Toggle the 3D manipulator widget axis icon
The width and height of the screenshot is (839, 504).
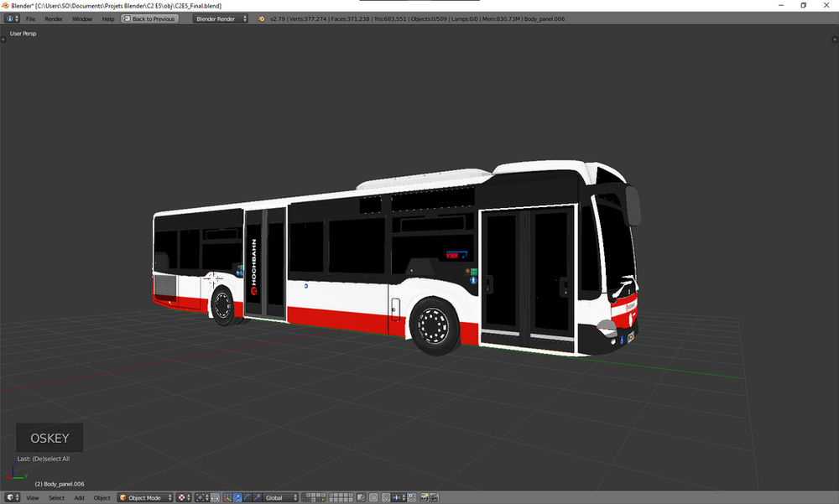pos(227,497)
